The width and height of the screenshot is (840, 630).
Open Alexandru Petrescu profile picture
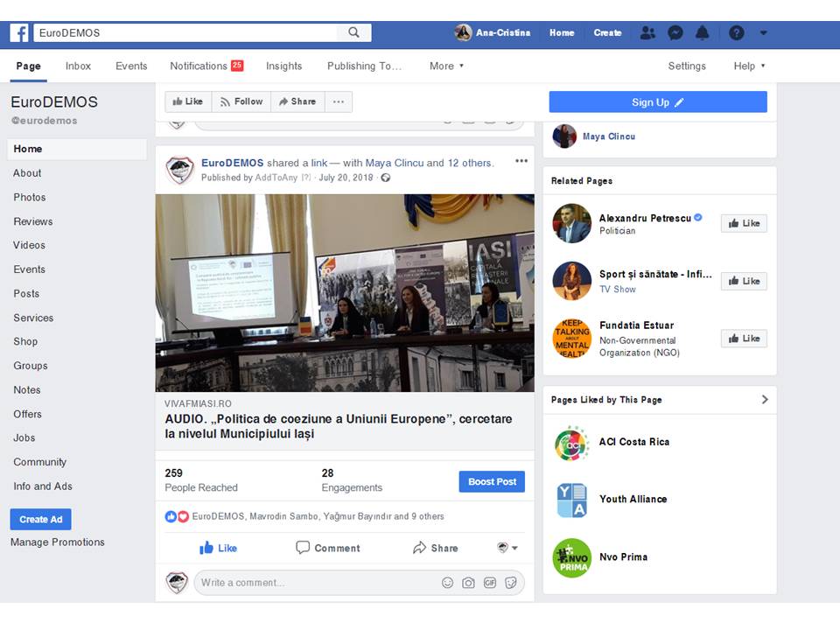[x=571, y=223]
